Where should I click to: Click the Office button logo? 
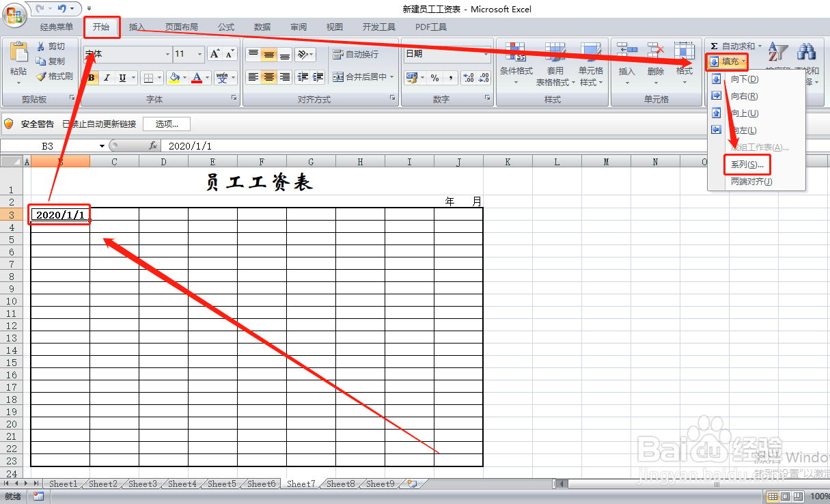pyautogui.click(x=14, y=16)
